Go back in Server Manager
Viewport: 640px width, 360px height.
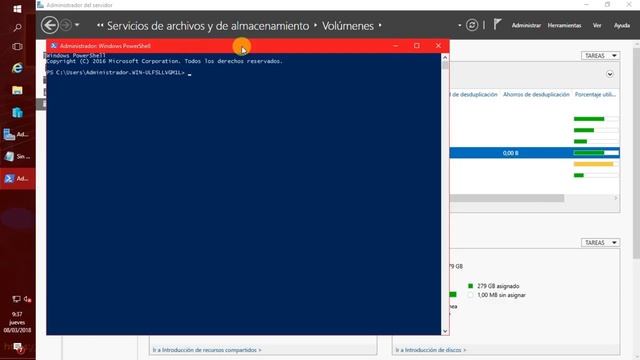click(x=49, y=25)
